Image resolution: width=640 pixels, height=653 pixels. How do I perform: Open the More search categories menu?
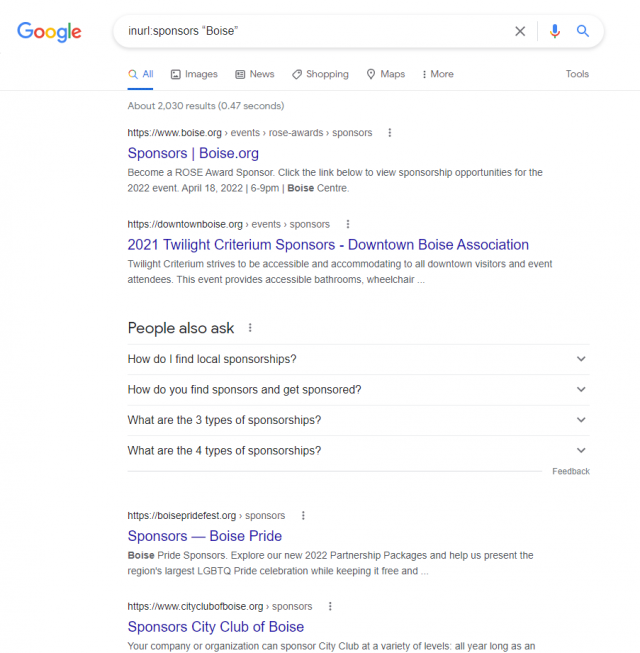click(x=437, y=74)
